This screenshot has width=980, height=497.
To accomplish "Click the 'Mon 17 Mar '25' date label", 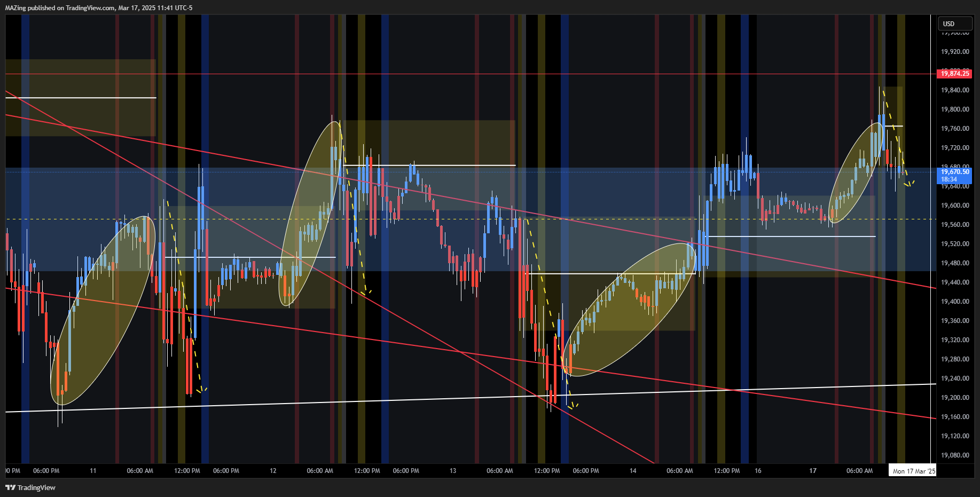I will tap(914, 471).
